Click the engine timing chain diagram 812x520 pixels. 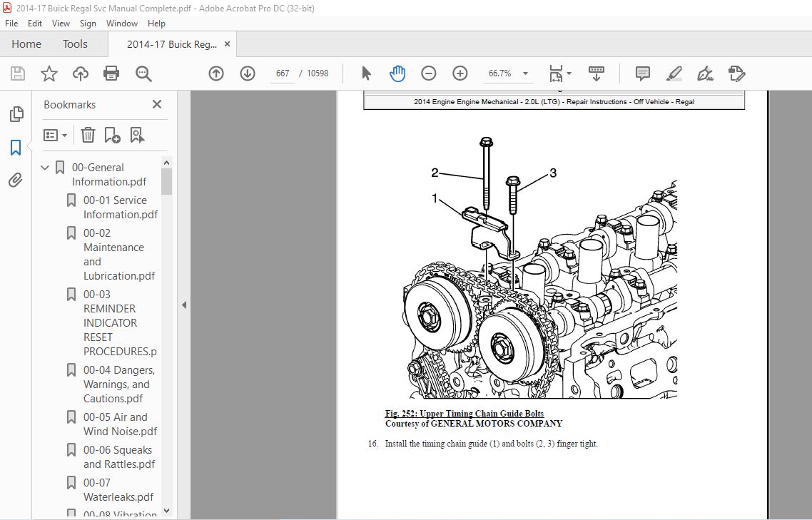[540, 267]
